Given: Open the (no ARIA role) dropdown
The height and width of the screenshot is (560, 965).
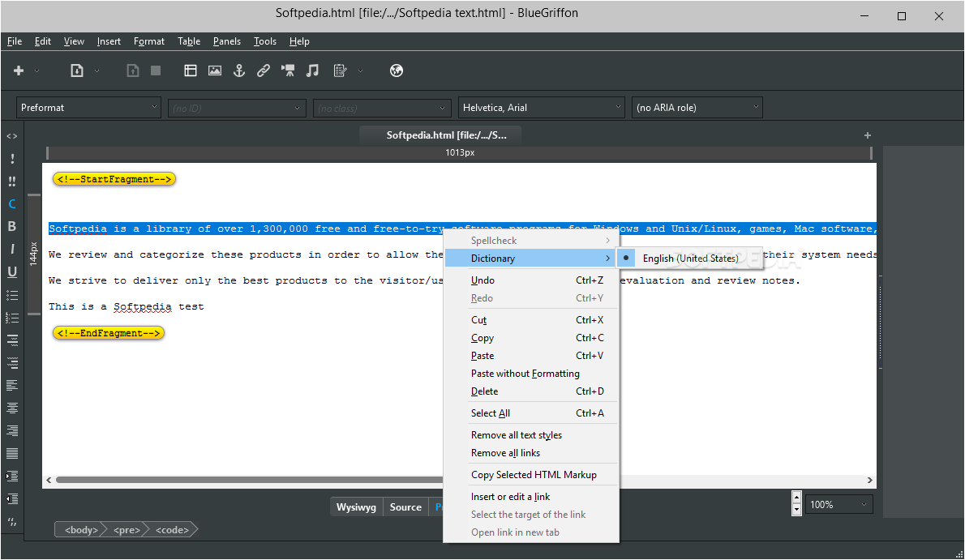Looking at the screenshot, I should pyautogui.click(x=697, y=108).
